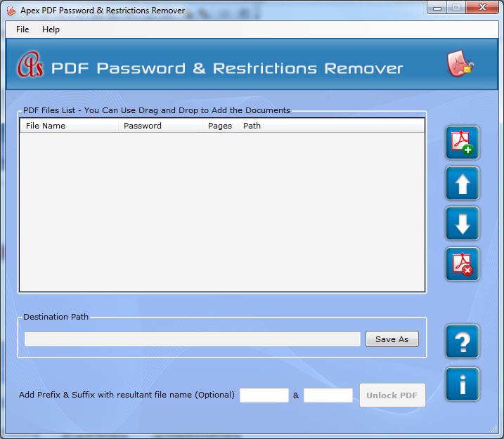504x439 pixels.
Task: Click the red Apex logo in banner
Action: (x=30, y=65)
